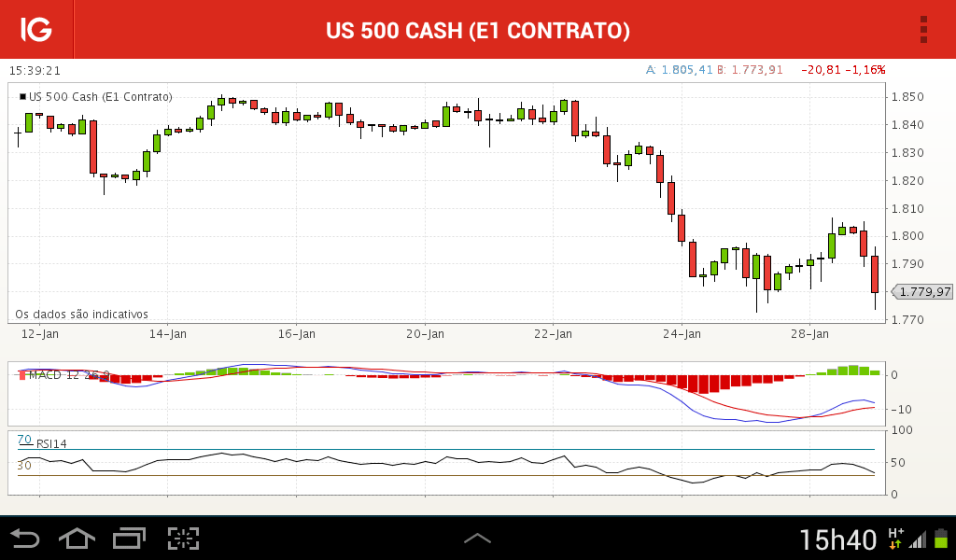Tap the 1.820 price axis label
Viewport: 956px width, 560px height.
907,180
